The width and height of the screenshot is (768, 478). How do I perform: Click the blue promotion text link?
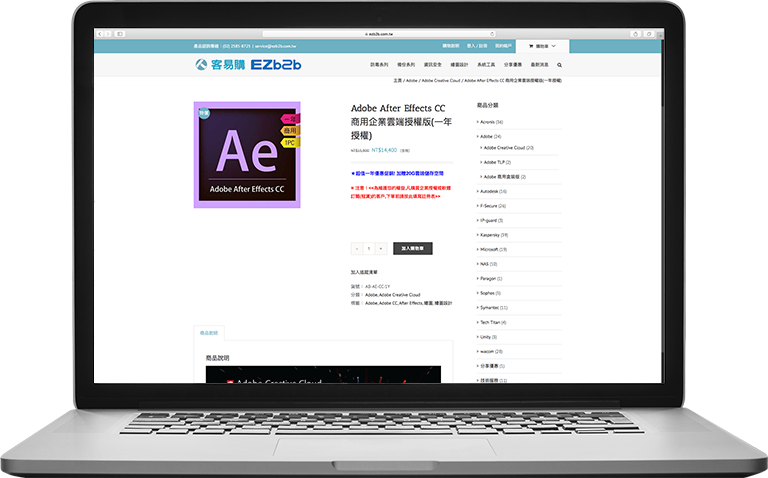(x=397, y=173)
